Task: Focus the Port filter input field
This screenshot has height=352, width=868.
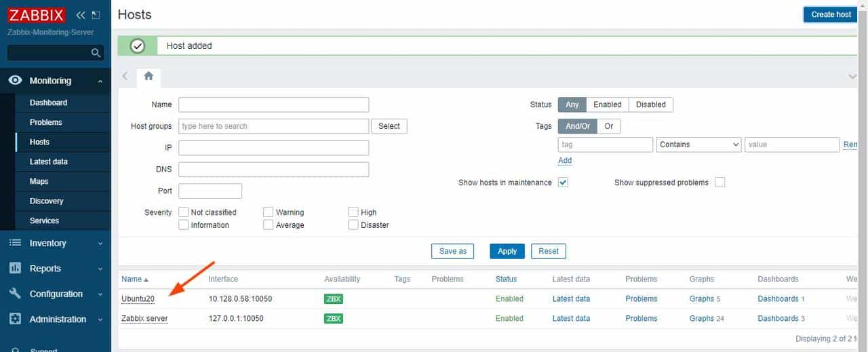Action: pyautogui.click(x=210, y=191)
